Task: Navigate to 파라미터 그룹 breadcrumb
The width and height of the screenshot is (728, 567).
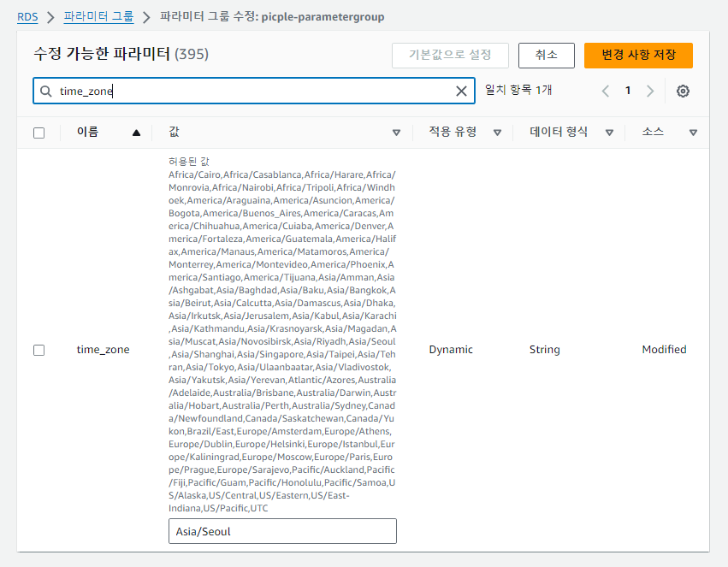Action: 98,16
